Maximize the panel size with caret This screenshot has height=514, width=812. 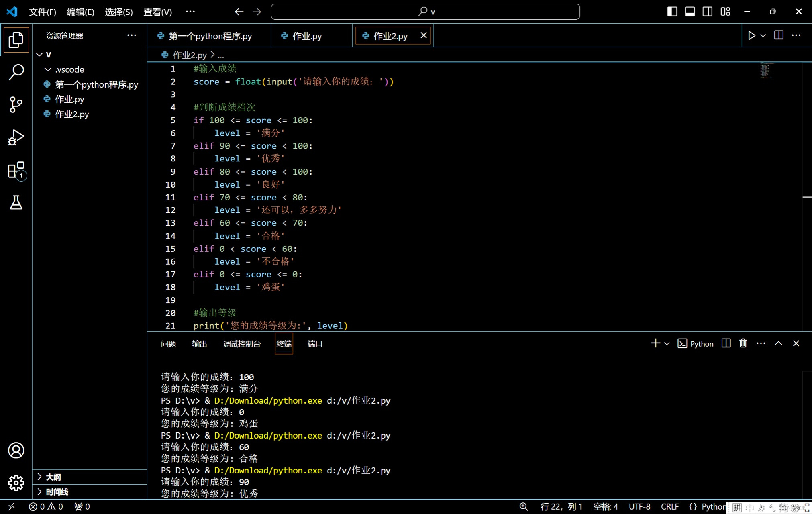pos(779,343)
